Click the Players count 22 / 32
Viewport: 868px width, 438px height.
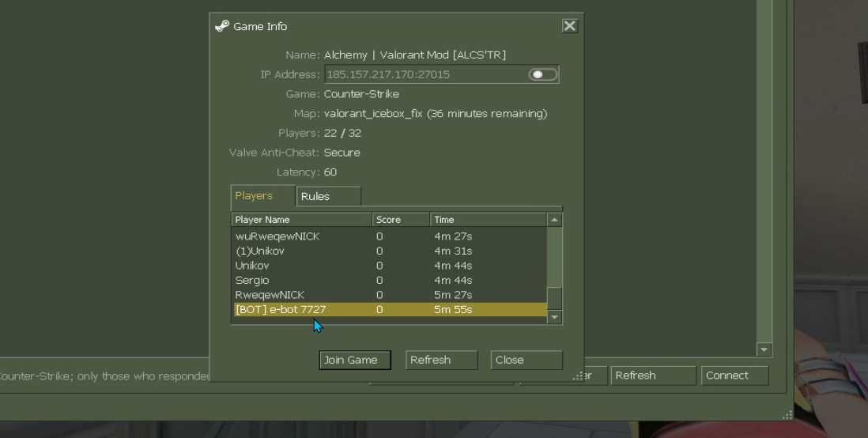pyautogui.click(x=342, y=133)
